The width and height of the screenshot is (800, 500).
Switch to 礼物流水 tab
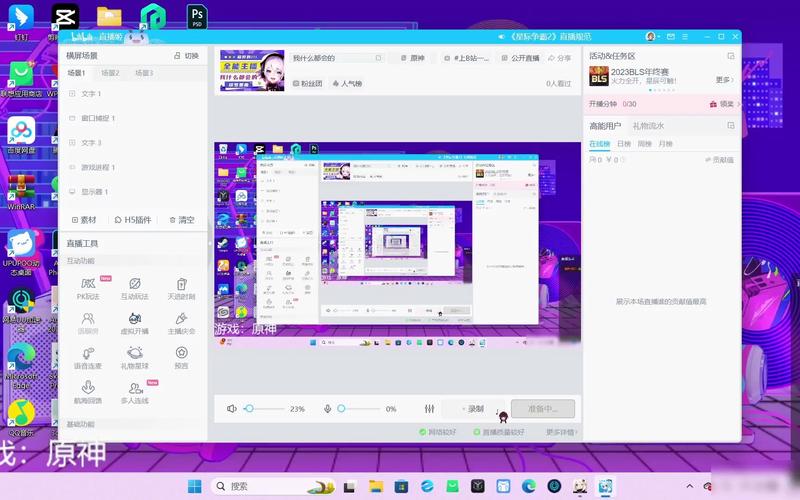pyautogui.click(x=648, y=126)
